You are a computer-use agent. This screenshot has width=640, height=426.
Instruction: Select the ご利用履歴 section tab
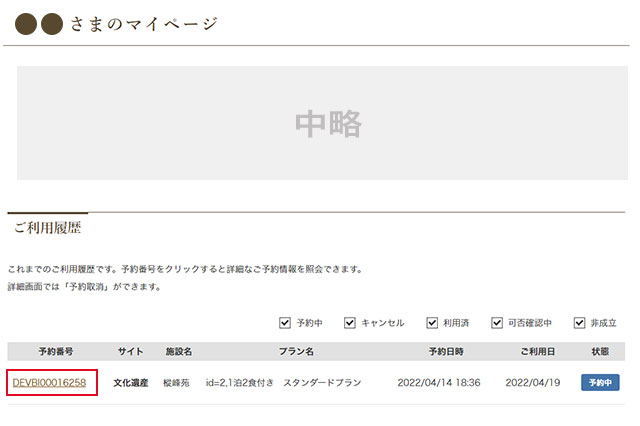pyautogui.click(x=47, y=228)
